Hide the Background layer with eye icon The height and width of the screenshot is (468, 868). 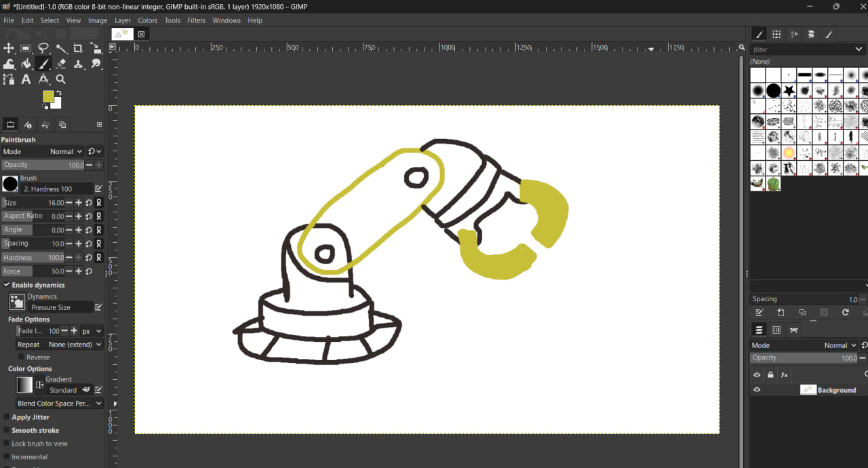click(757, 390)
